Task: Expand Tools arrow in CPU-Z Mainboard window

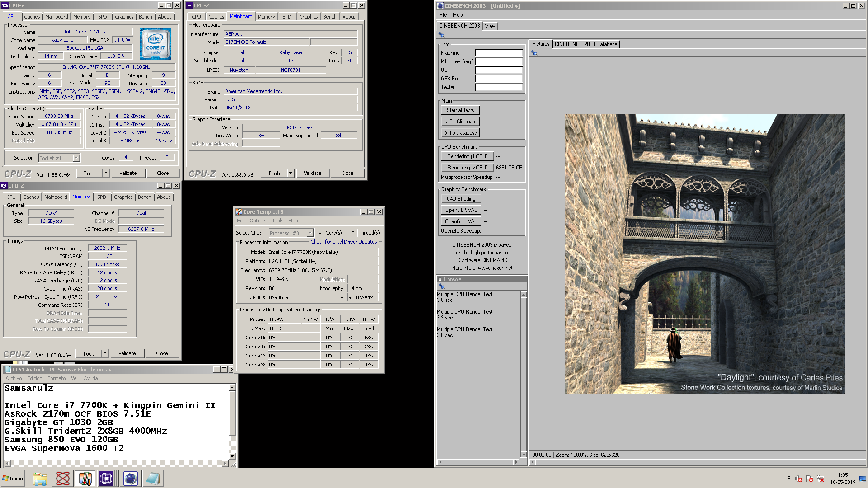Action: click(x=290, y=173)
